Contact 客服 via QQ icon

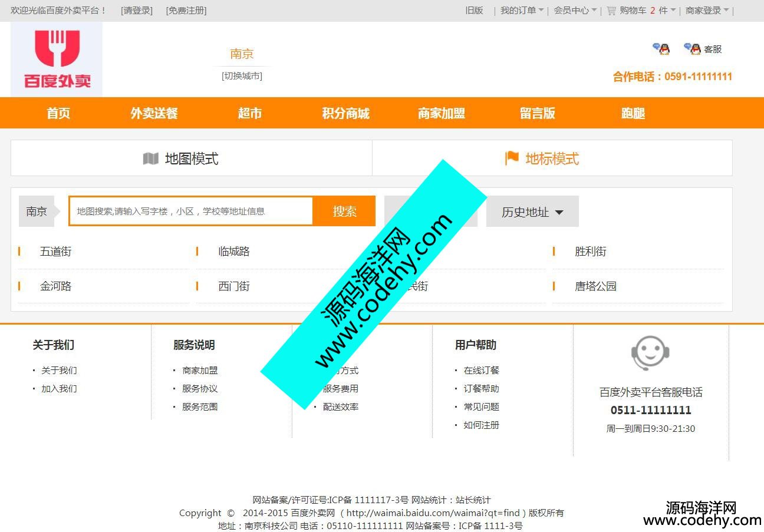(x=692, y=49)
